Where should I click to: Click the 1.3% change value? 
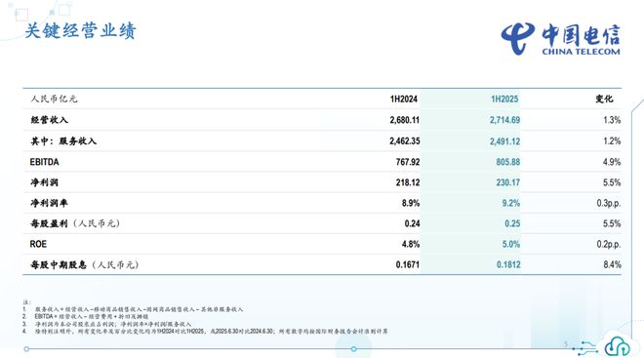(x=612, y=120)
